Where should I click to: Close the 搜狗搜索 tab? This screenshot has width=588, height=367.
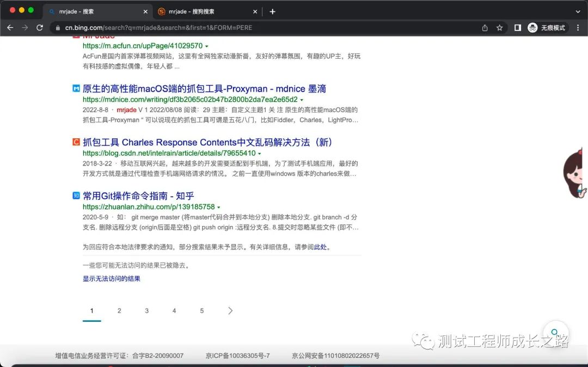coord(255,11)
